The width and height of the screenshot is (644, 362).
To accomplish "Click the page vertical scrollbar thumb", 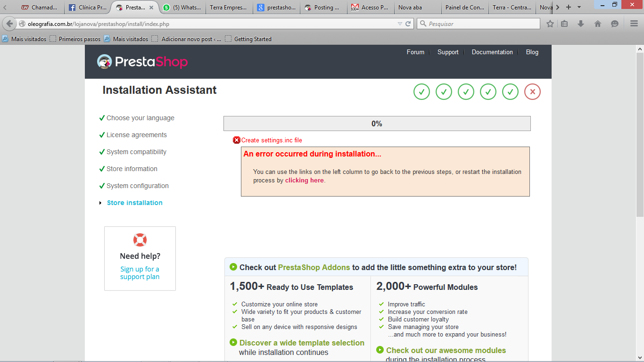I will pyautogui.click(x=640, y=135).
